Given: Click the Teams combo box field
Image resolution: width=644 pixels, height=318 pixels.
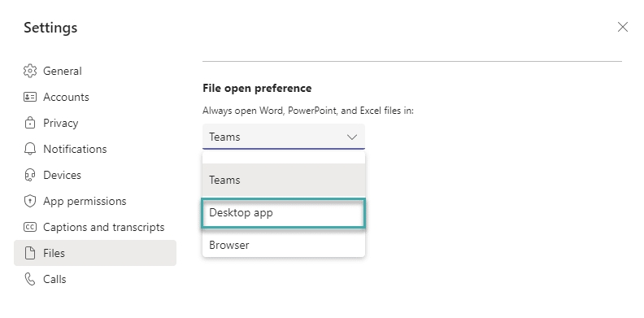Looking at the screenshot, I should tap(284, 137).
